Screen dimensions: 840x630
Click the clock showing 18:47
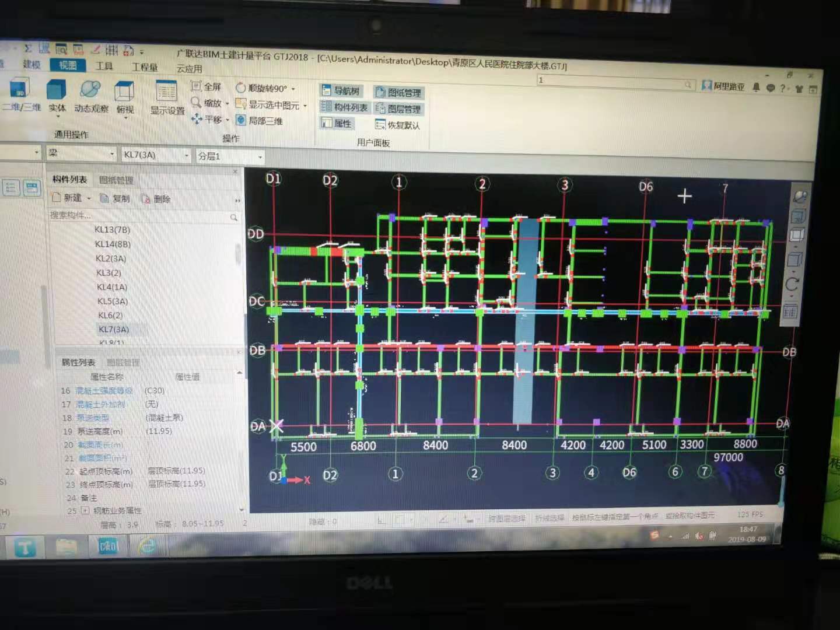click(x=748, y=529)
